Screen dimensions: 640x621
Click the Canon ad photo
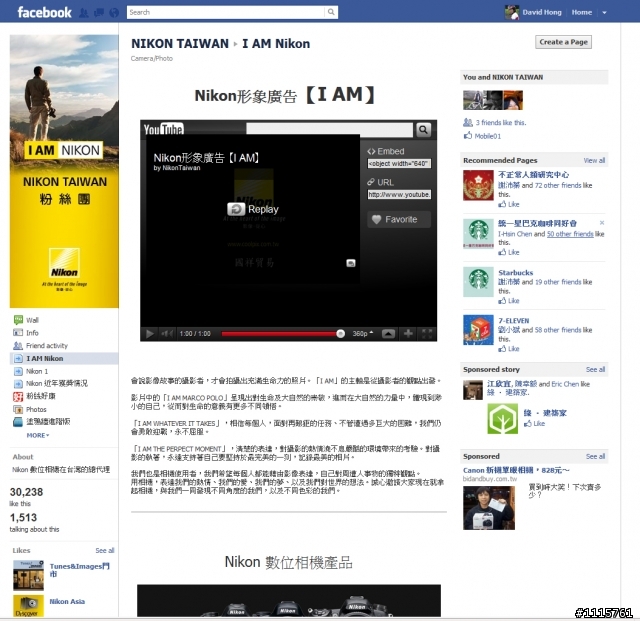click(489, 508)
